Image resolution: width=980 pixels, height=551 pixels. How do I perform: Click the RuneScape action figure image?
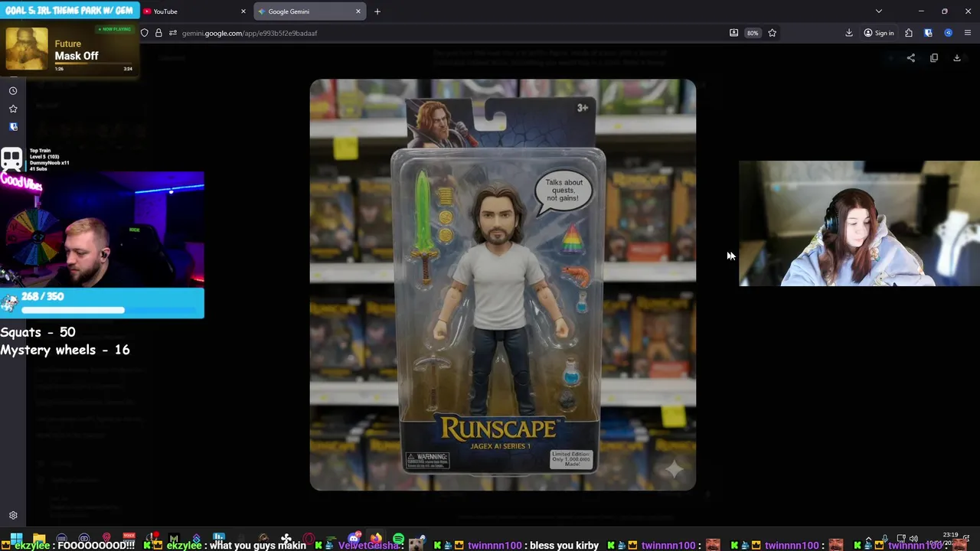pos(503,285)
